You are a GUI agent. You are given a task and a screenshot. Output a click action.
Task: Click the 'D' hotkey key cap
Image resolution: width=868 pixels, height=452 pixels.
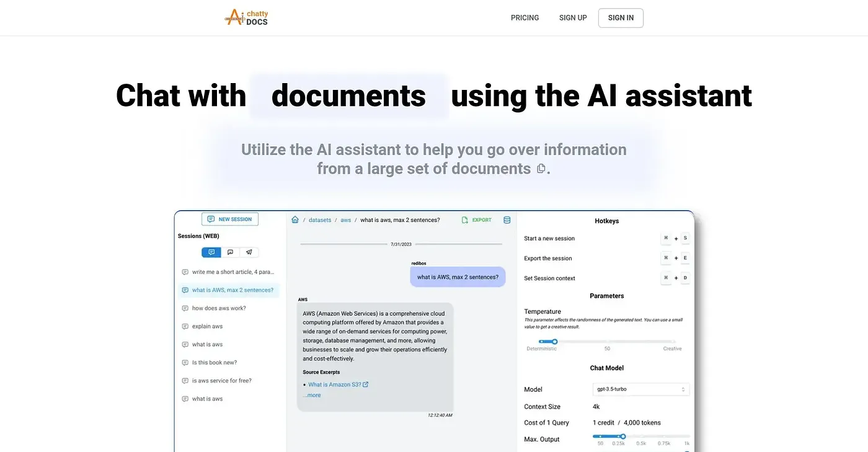[685, 278]
